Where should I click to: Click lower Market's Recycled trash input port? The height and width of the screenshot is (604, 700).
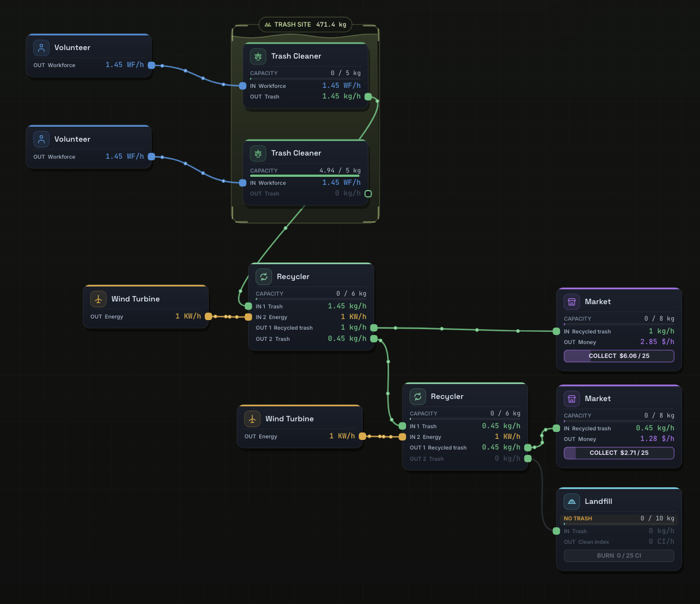(x=556, y=428)
